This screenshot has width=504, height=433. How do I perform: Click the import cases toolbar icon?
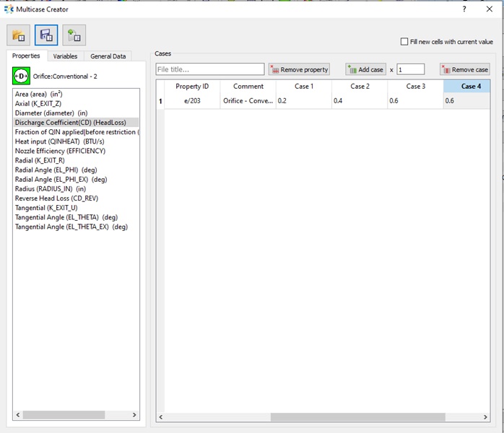click(74, 35)
